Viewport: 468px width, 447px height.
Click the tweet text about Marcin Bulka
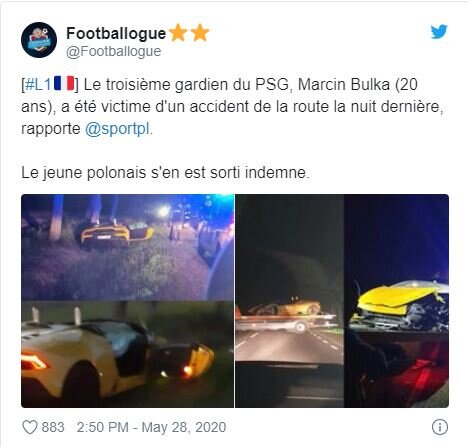pos(232,107)
